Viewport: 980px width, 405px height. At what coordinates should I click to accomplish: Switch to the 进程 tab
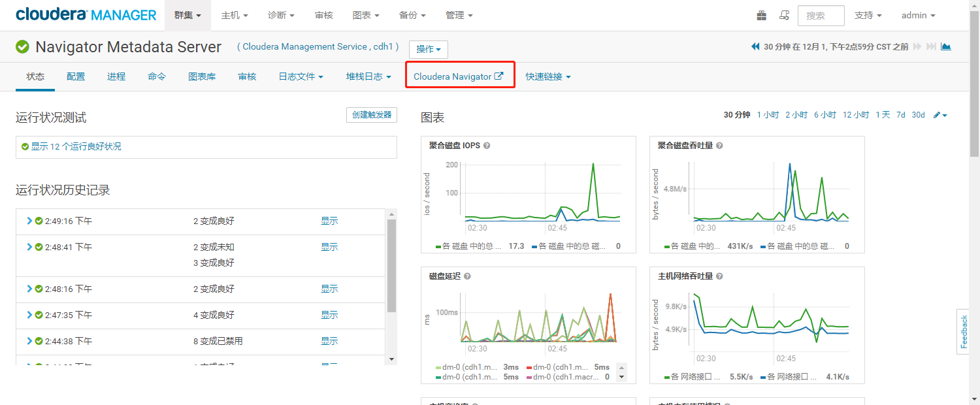pyautogui.click(x=116, y=76)
